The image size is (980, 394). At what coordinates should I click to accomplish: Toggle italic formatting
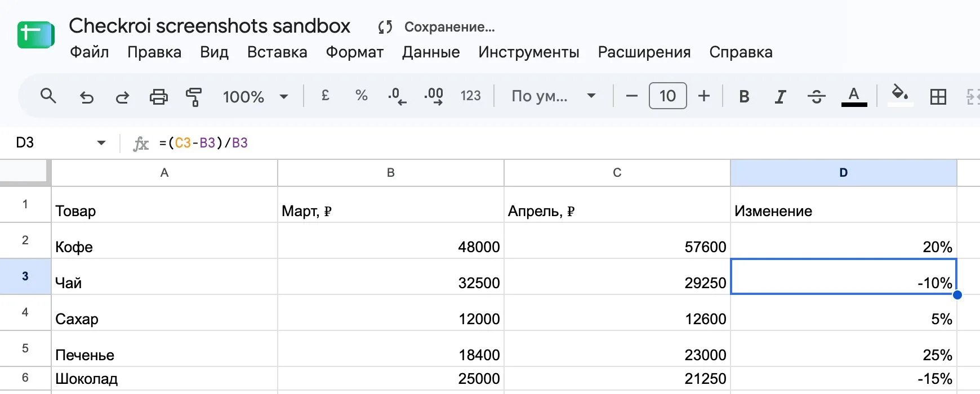[x=780, y=97]
